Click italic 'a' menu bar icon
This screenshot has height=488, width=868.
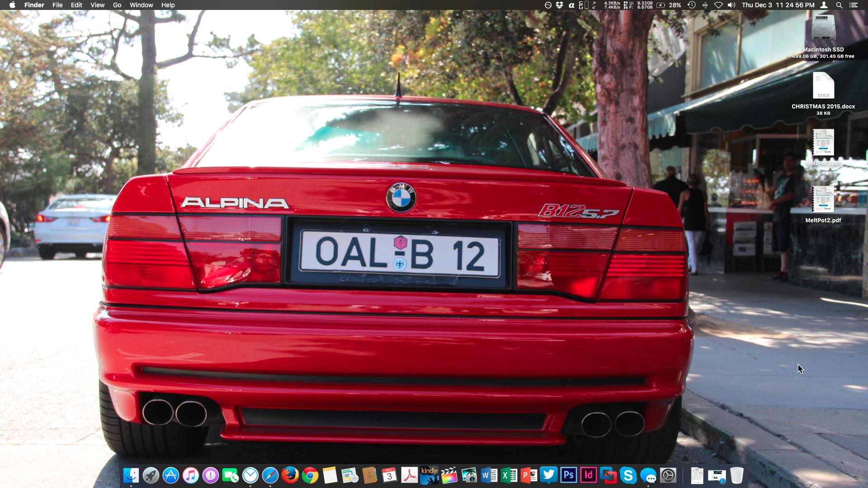point(571,5)
